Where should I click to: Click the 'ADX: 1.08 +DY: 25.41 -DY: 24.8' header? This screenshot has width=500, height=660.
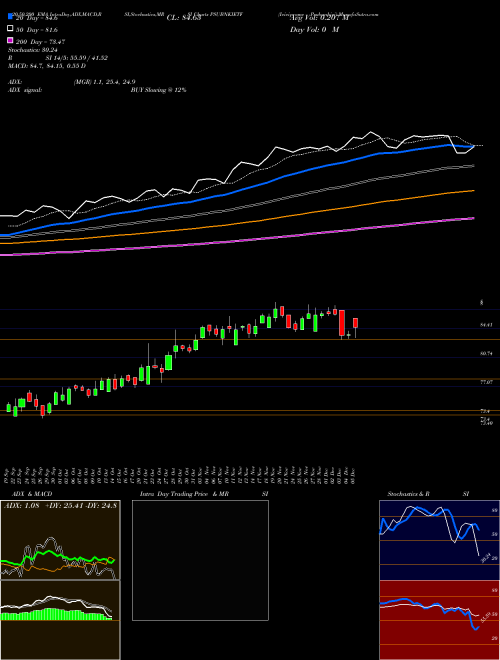click(x=60, y=505)
